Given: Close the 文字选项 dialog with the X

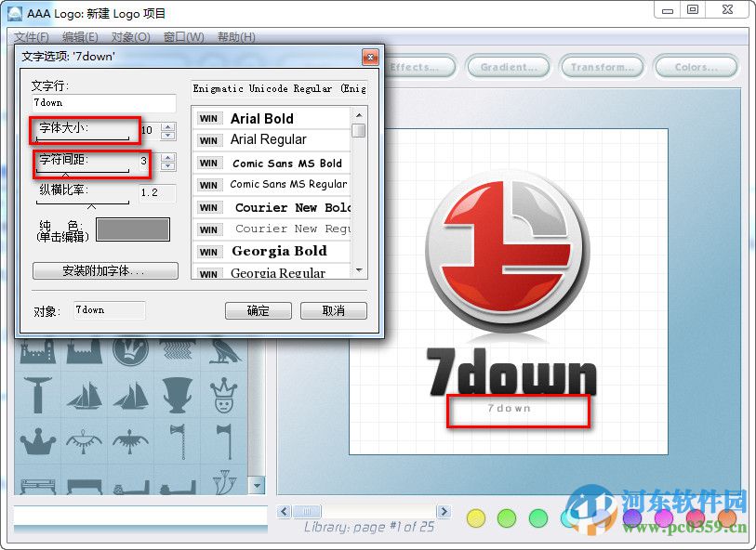Looking at the screenshot, I should coord(370,58).
